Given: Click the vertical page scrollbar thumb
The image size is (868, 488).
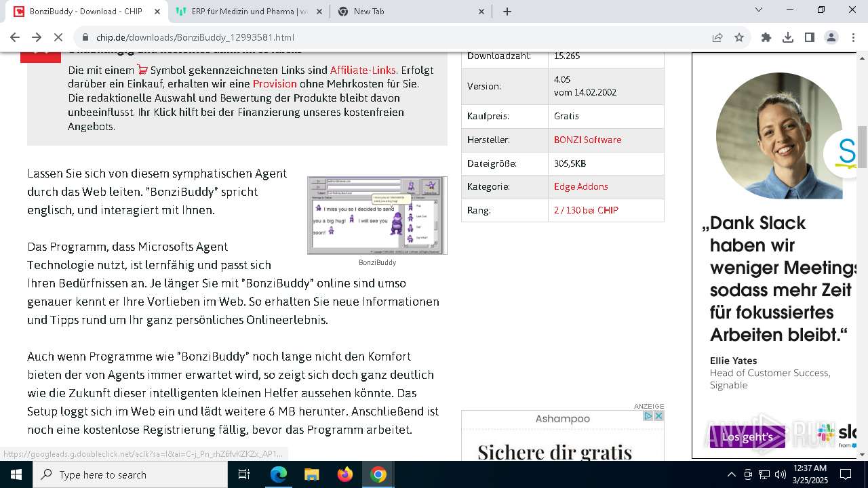Looking at the screenshot, I should click(862, 146).
